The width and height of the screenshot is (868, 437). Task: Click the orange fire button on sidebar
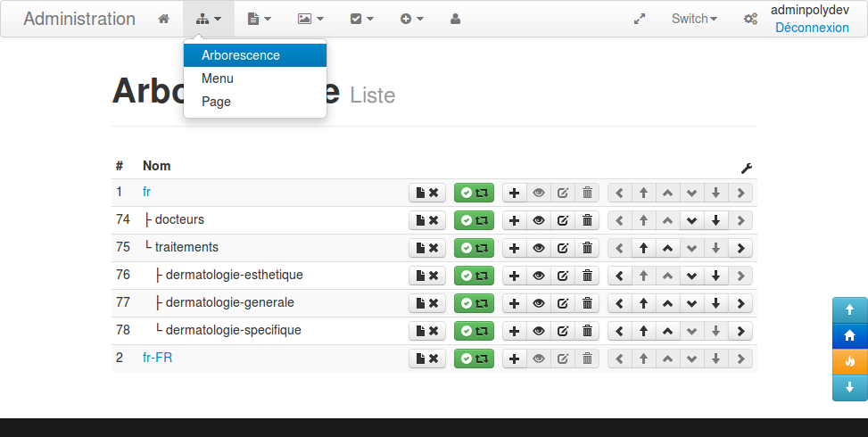tap(849, 361)
